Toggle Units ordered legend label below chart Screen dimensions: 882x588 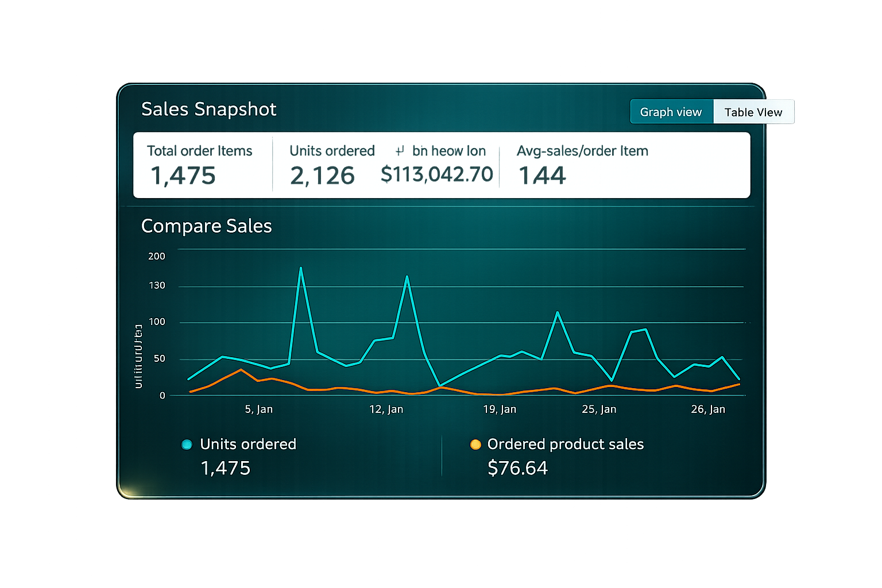[x=247, y=444]
